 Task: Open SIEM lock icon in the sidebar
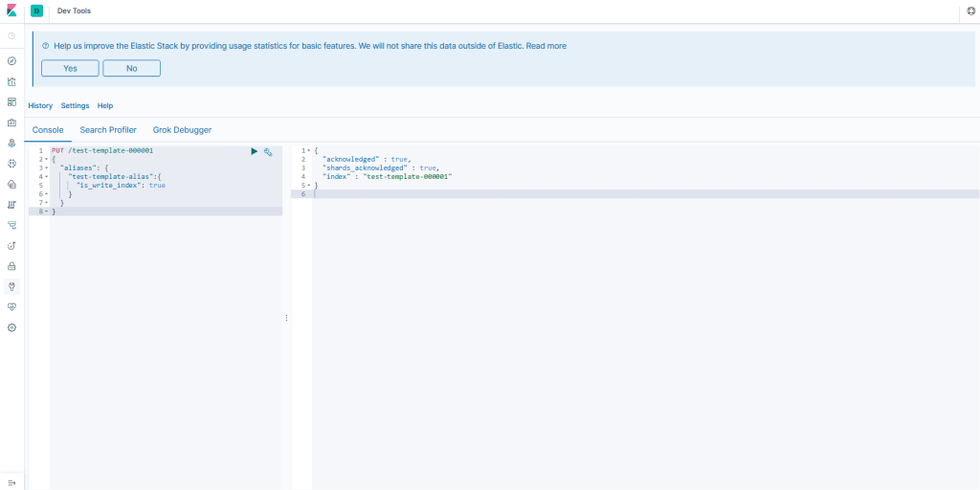11,266
